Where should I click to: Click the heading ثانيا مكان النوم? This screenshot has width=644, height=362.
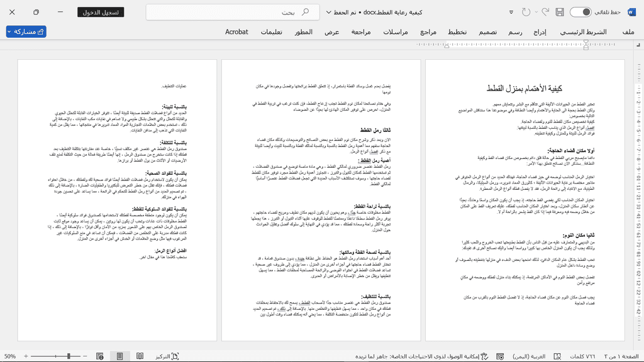point(579,235)
